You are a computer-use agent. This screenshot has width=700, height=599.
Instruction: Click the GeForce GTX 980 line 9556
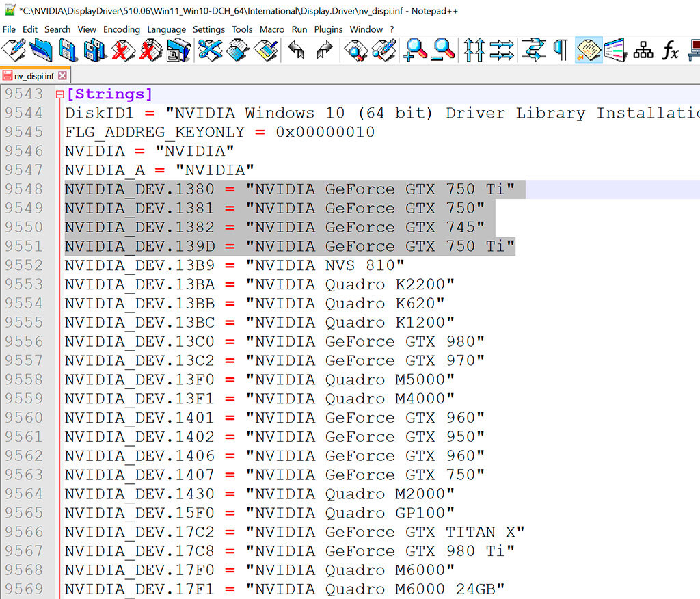click(x=275, y=341)
